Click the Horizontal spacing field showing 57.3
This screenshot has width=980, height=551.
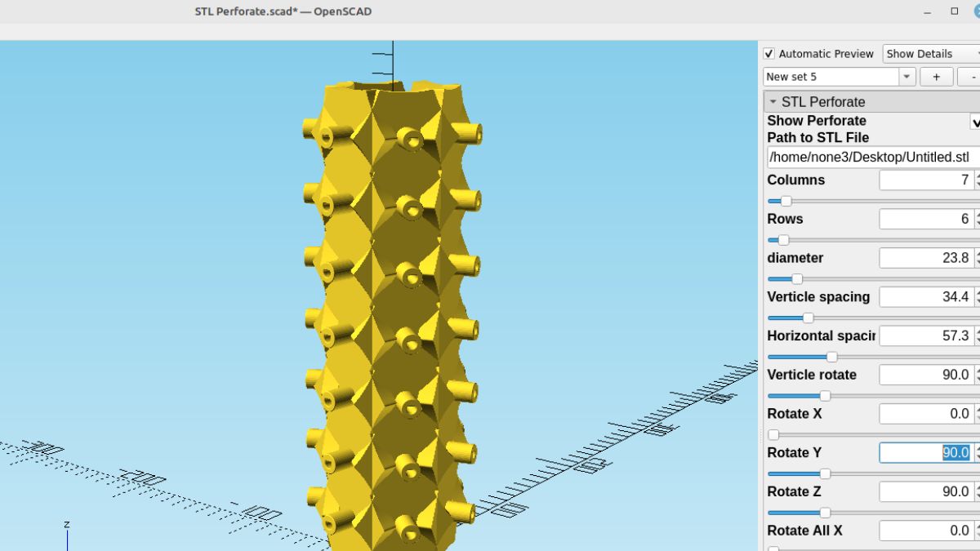926,336
